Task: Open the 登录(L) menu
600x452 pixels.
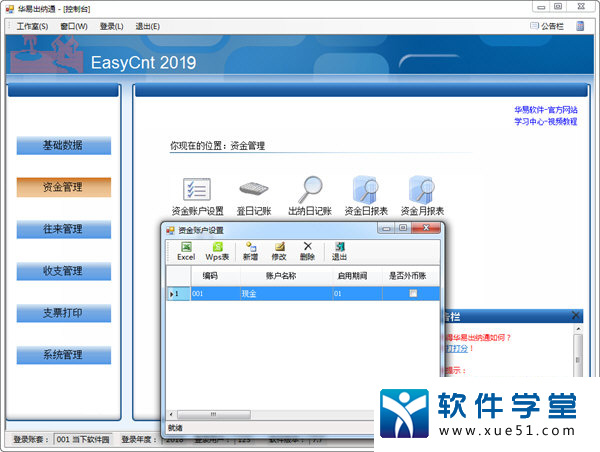Action: tap(111, 26)
